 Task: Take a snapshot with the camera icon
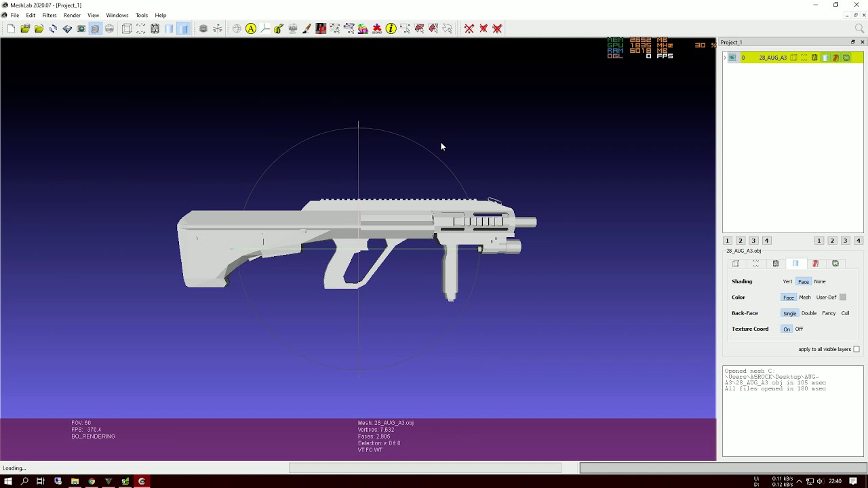click(x=81, y=28)
